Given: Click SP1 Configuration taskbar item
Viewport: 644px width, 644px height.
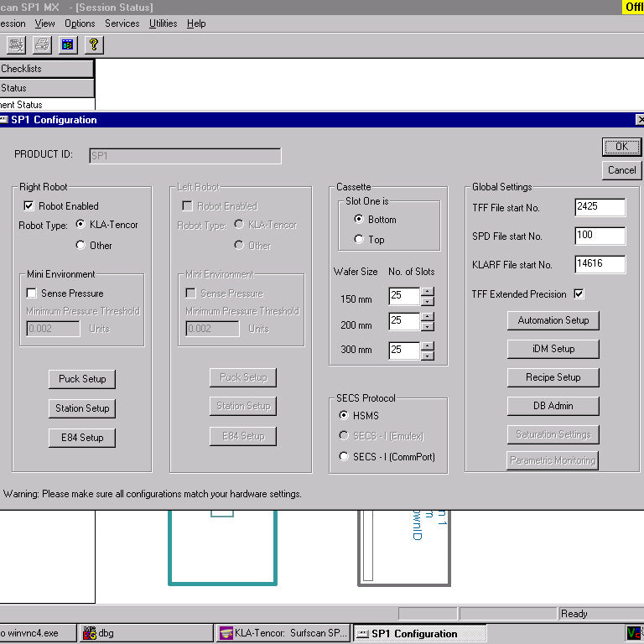Looking at the screenshot, I should tap(419, 634).
